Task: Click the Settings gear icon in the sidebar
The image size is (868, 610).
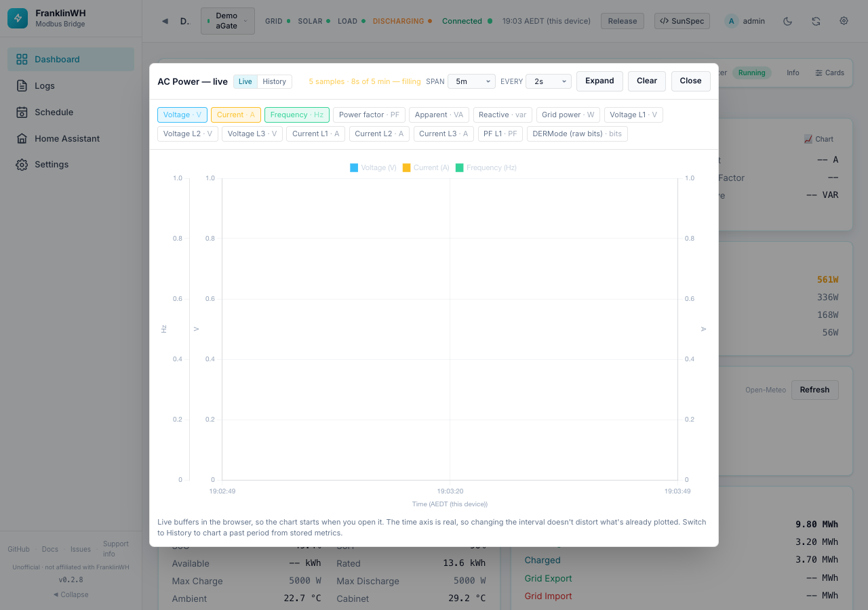Action: pyautogui.click(x=22, y=165)
